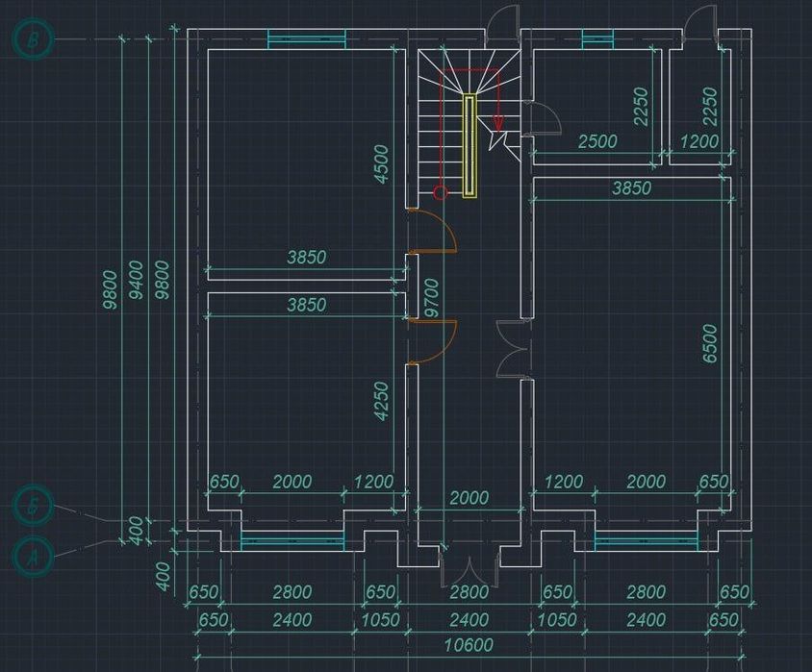Select the axis bubble labeled Б
812x672 pixels.
[x=33, y=506]
